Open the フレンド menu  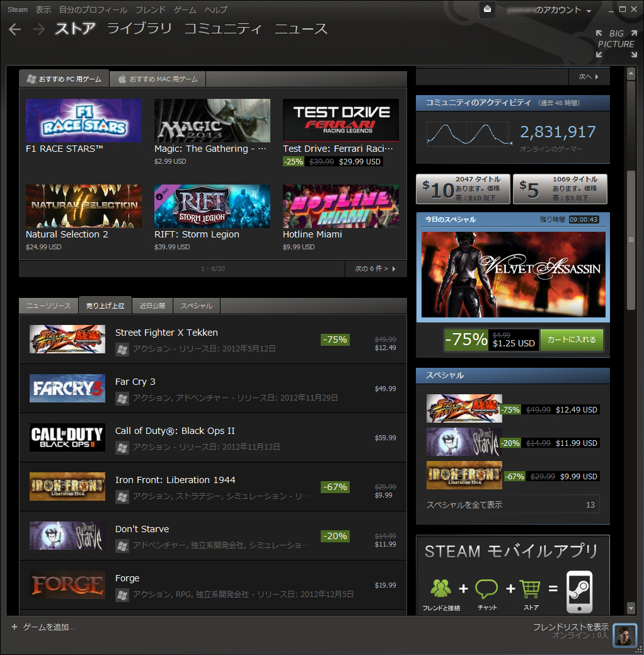(151, 9)
